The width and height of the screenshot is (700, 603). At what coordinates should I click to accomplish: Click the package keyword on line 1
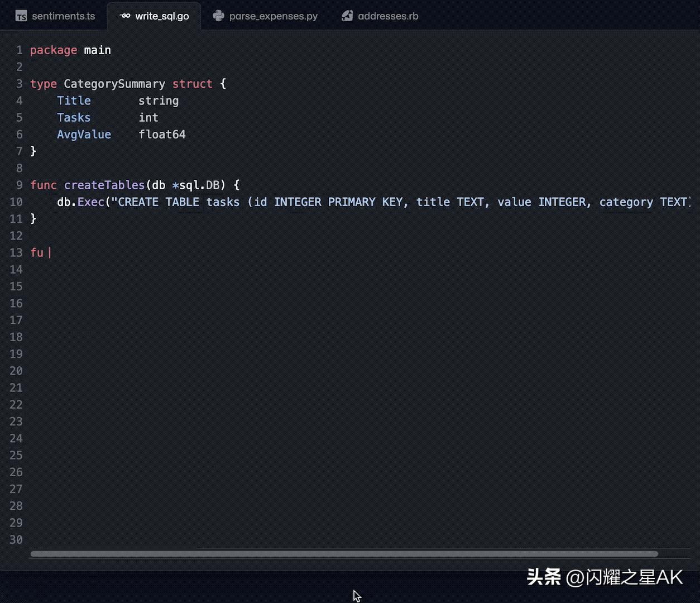click(x=54, y=50)
